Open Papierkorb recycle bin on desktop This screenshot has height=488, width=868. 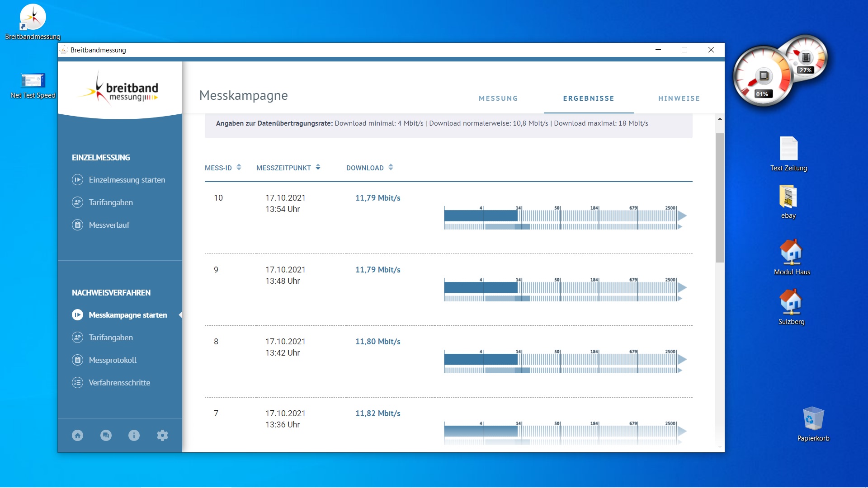[813, 418]
